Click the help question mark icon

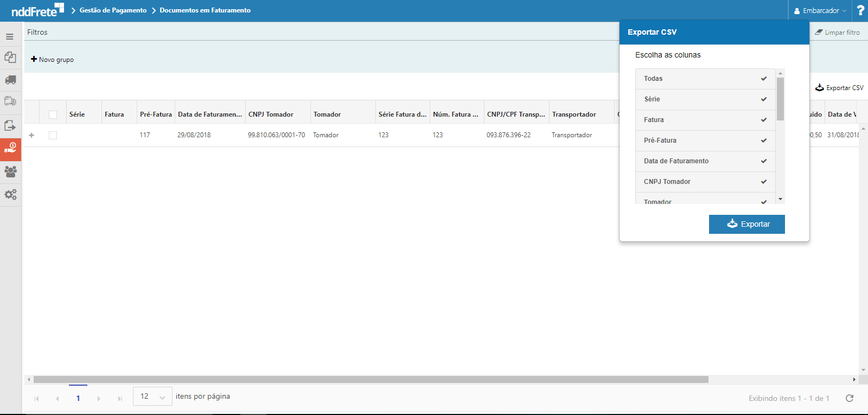(x=860, y=10)
